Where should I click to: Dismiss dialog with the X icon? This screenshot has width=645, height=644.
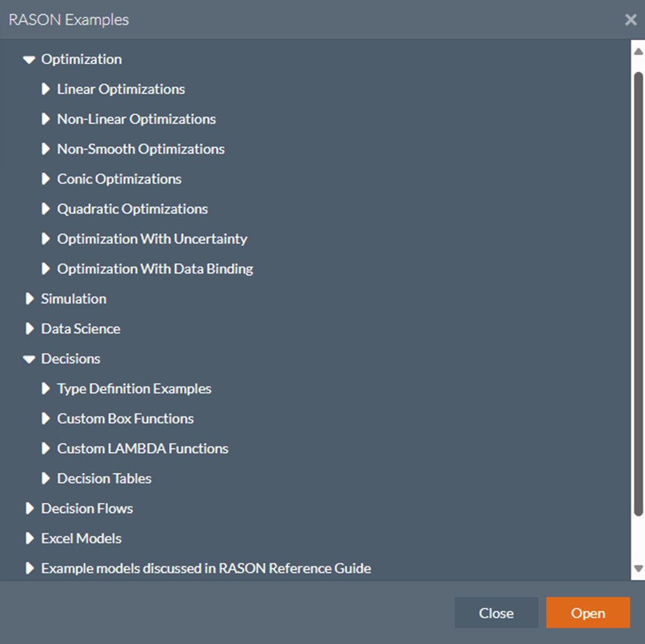[630, 20]
